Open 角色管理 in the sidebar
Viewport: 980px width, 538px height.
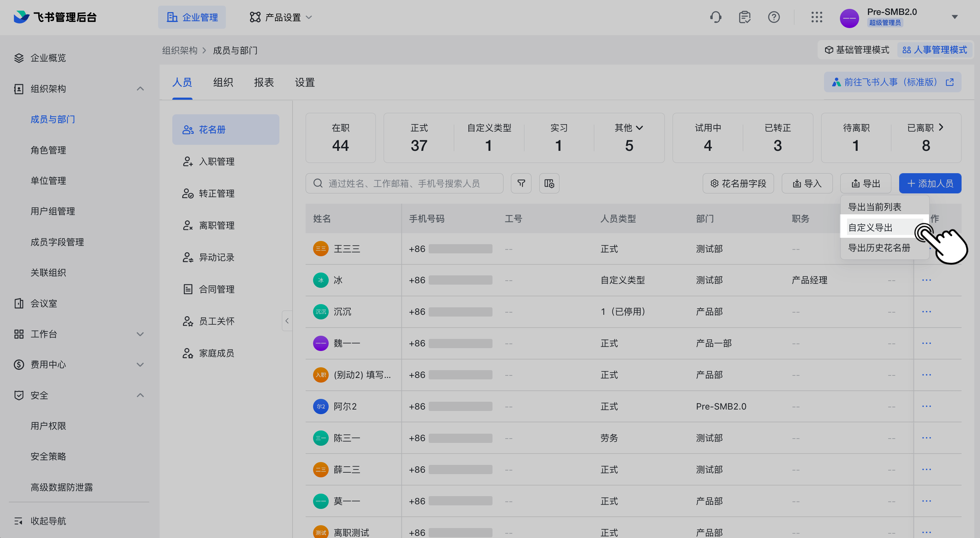(x=48, y=150)
